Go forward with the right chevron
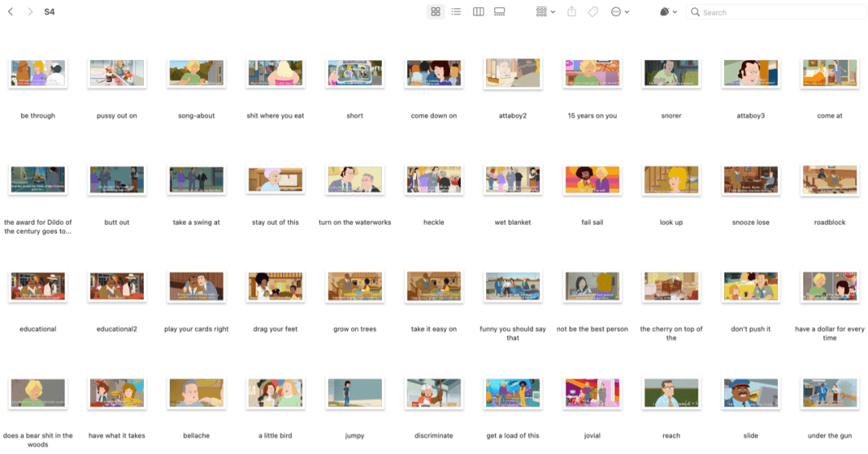Image resolution: width=868 pixels, height=454 pixels. (x=30, y=11)
